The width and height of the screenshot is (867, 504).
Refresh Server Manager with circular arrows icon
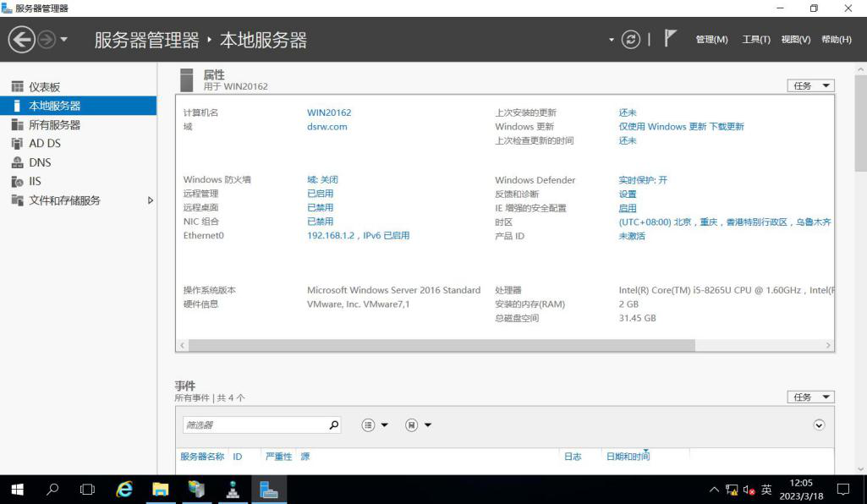pos(630,39)
